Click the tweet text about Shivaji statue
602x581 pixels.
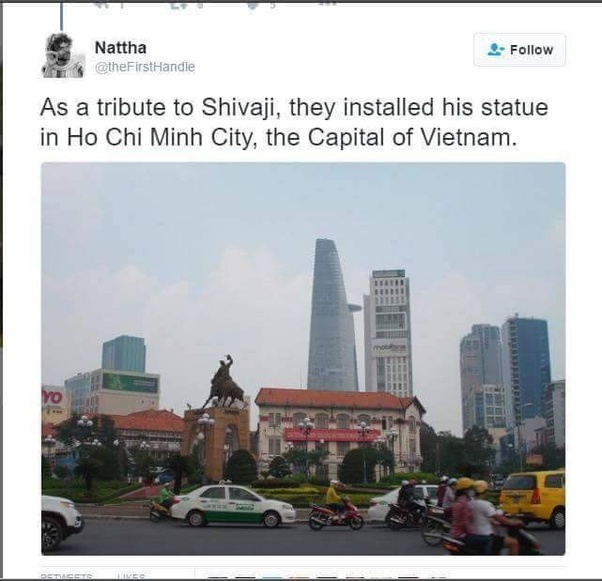(294, 122)
